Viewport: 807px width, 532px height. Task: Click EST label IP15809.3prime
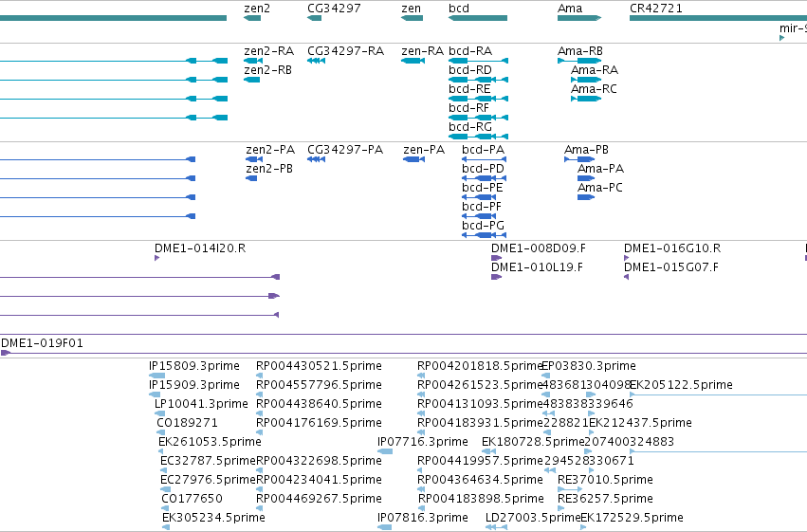point(194,366)
